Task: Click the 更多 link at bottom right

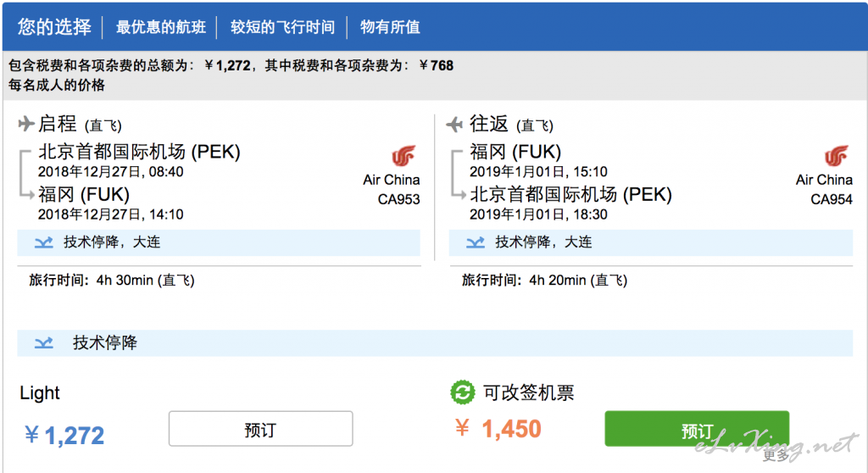Action: pyautogui.click(x=776, y=456)
